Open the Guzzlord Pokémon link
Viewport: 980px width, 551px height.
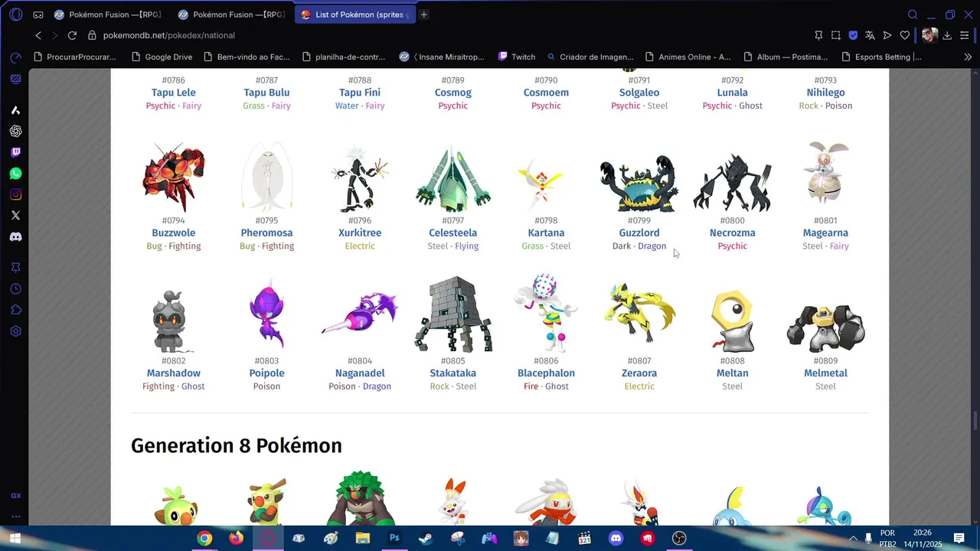pyautogui.click(x=639, y=233)
